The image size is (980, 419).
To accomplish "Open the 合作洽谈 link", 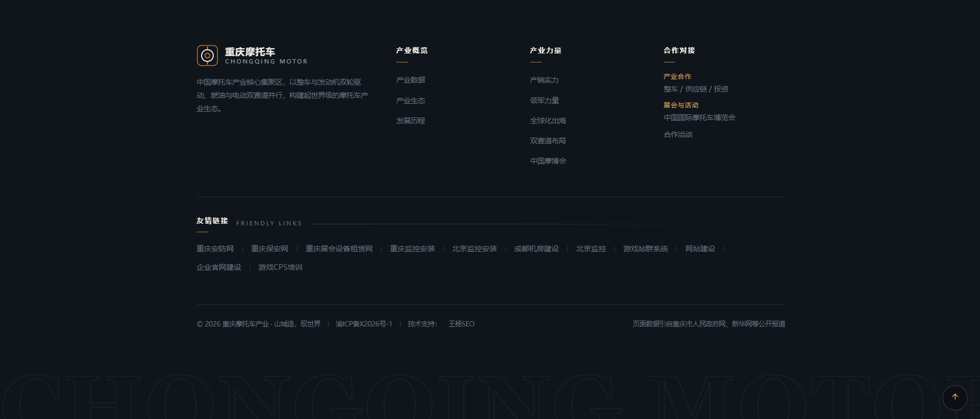I will [x=678, y=134].
